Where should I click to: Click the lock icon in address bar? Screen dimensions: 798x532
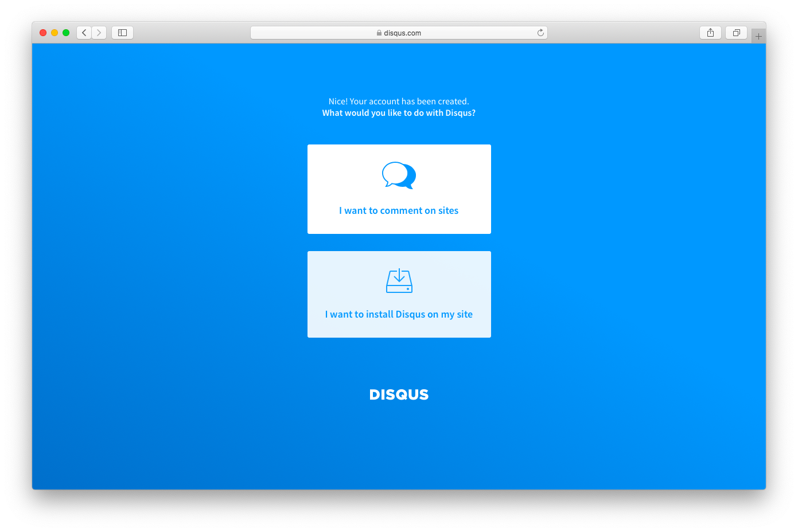379,33
